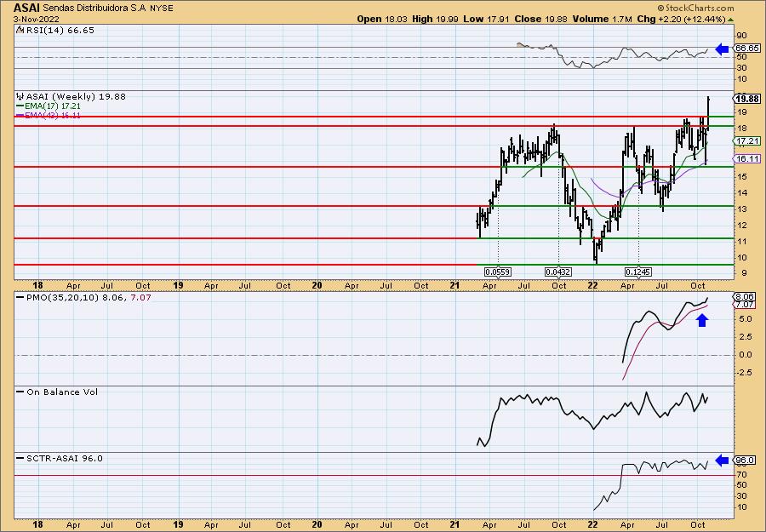Click the RSI(14) indicator line icon
This screenshot has height=532, width=766.
pyautogui.click(x=20, y=30)
